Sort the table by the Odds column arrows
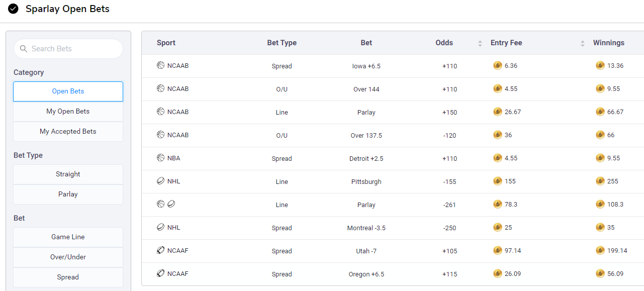The image size is (644, 291). coord(480,43)
